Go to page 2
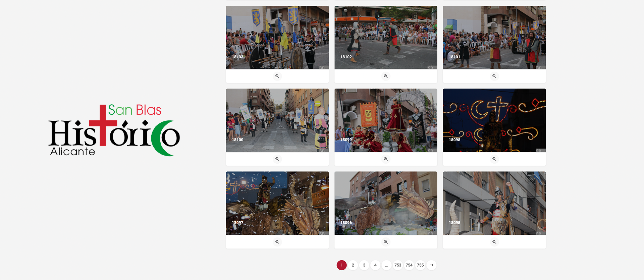This screenshot has height=280, width=644. (353, 265)
